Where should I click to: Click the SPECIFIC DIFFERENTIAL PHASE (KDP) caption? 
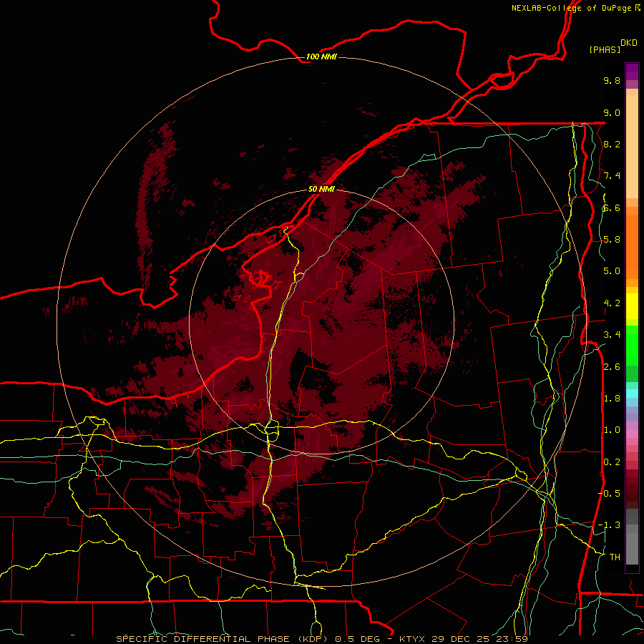223,639
